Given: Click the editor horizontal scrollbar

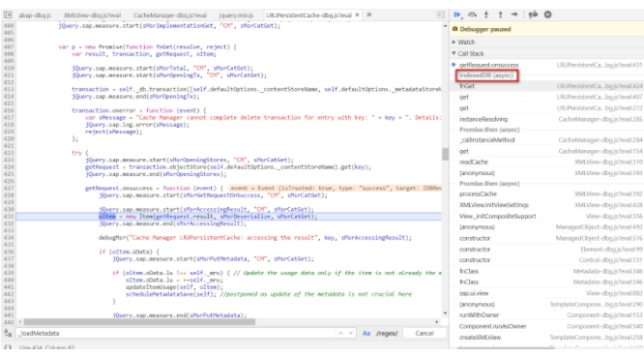Looking at the screenshot, I should [139, 322].
